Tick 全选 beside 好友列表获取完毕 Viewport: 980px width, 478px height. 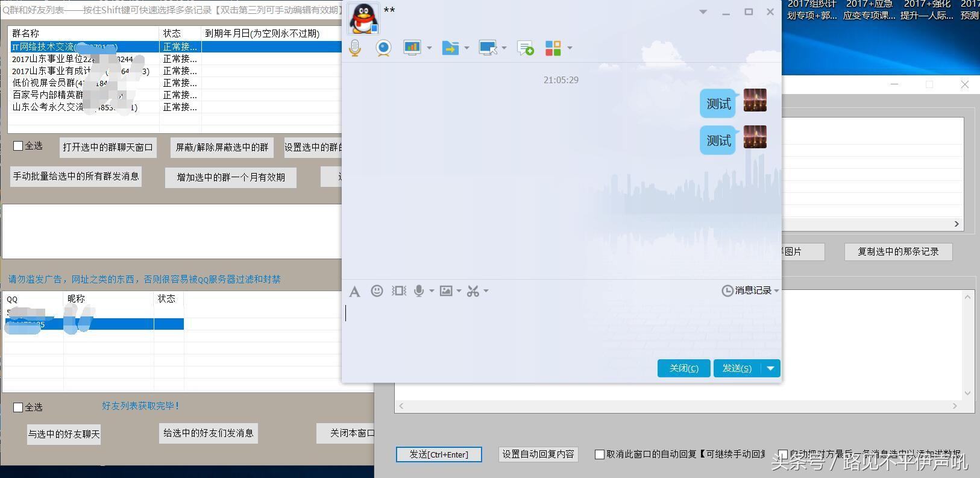point(18,407)
